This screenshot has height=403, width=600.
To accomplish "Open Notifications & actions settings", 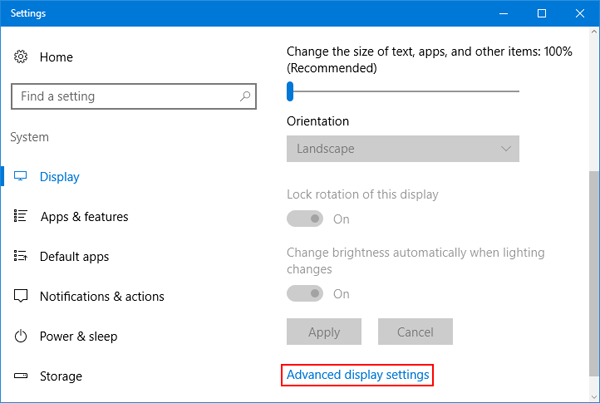I will click(x=102, y=296).
